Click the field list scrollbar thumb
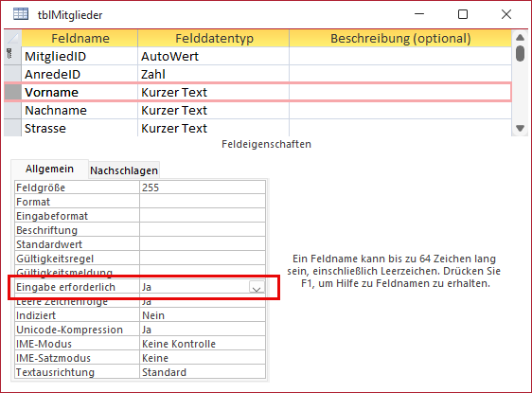Screen dimensions: 532x393 pyautogui.click(x=520, y=54)
